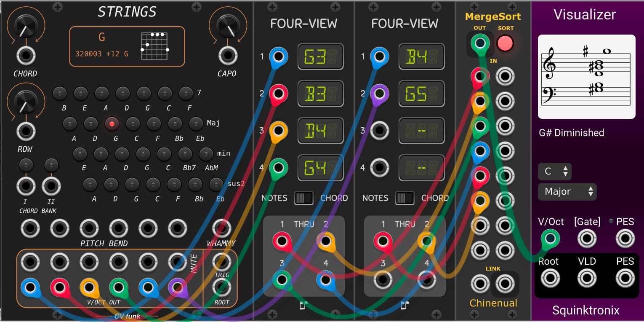Click the ROW input jack

[x=26, y=131]
